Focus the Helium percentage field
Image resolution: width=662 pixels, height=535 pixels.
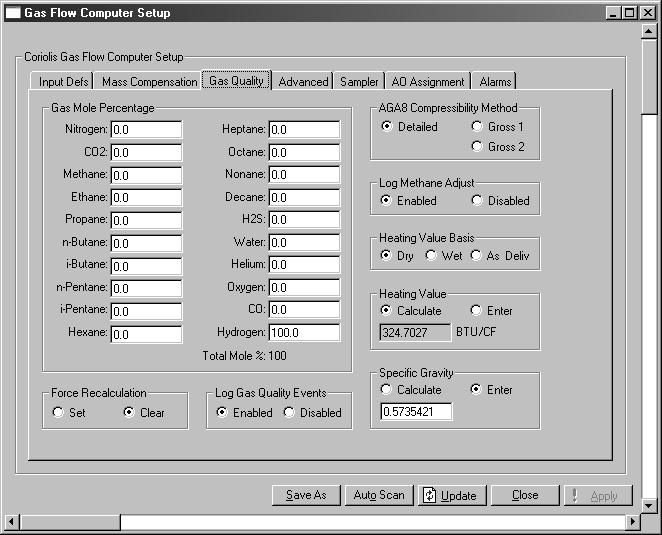[x=304, y=264]
